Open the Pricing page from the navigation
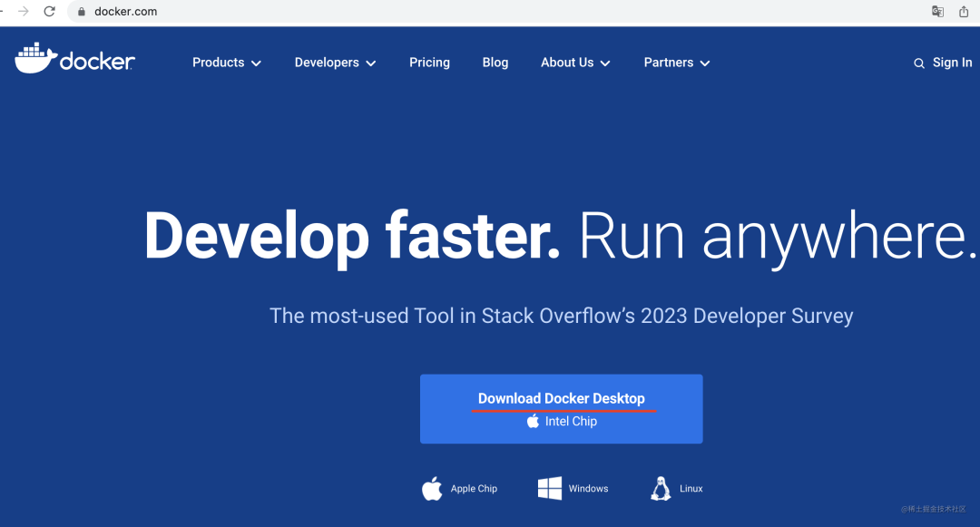The image size is (980, 527). tap(429, 63)
